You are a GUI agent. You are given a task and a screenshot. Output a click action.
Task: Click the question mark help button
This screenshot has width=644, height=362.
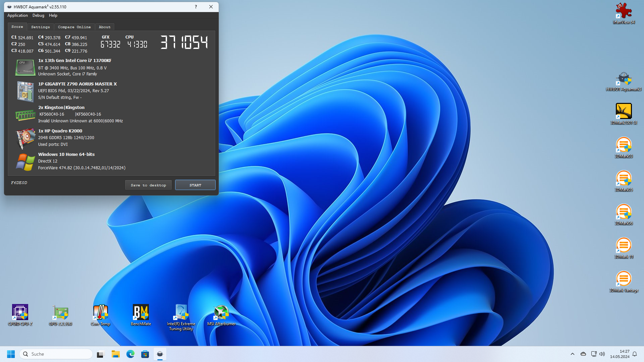click(x=196, y=7)
